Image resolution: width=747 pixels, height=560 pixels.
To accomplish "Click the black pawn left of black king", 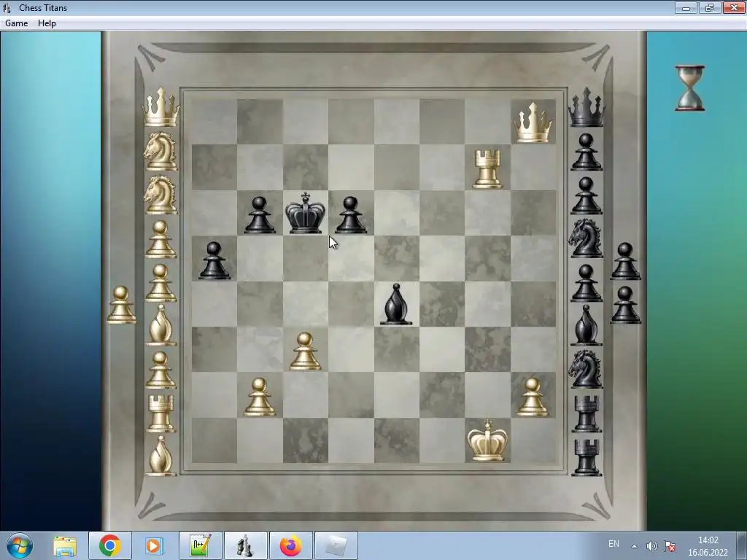I will tap(260, 215).
